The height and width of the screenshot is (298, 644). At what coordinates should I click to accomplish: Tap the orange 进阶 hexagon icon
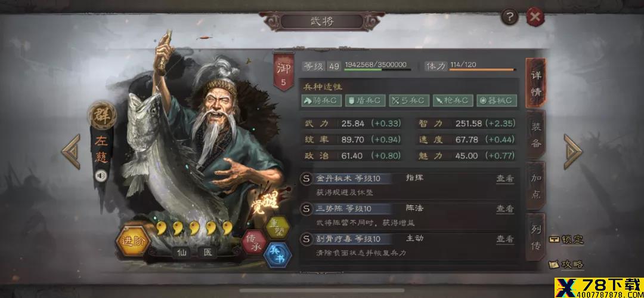(132, 242)
